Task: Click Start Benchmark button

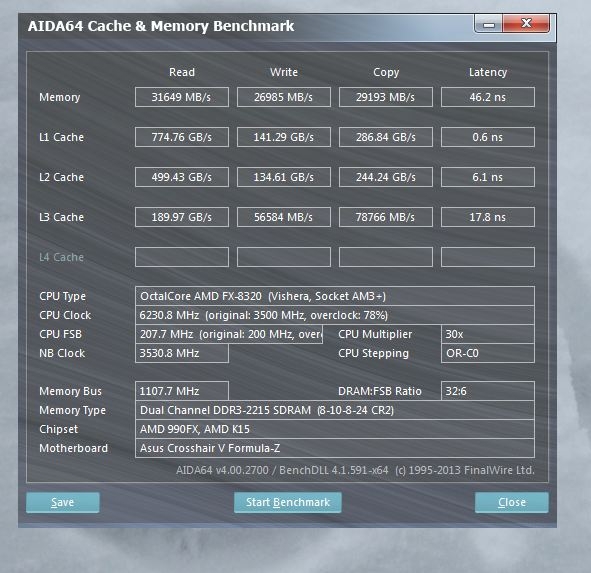Action: pos(288,502)
